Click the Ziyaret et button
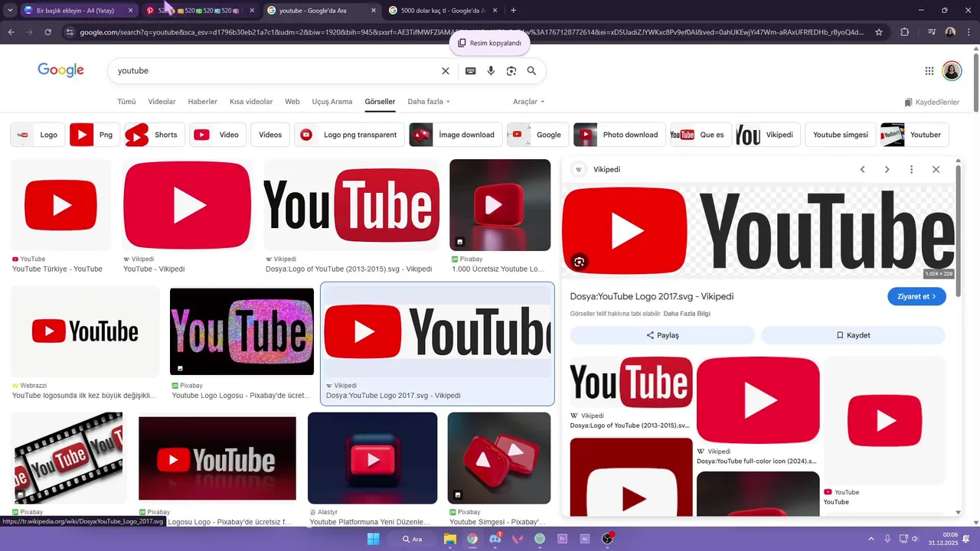 coord(916,296)
